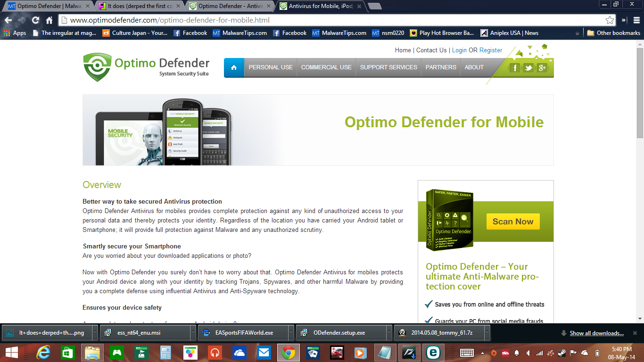This screenshot has width=644, height=362.
Task: Open the Windows Store taskbar icon
Action: (x=68, y=353)
